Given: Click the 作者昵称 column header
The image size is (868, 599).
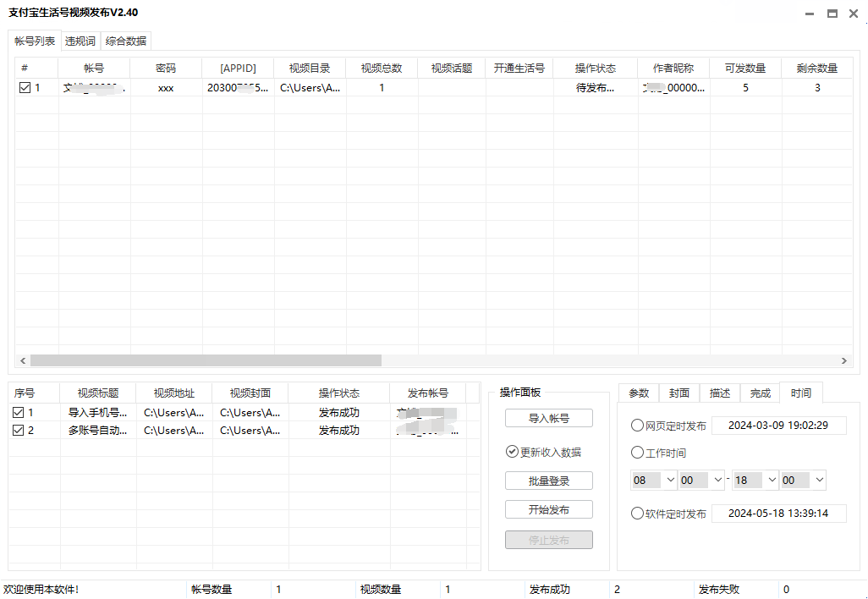Looking at the screenshot, I should click(x=673, y=68).
